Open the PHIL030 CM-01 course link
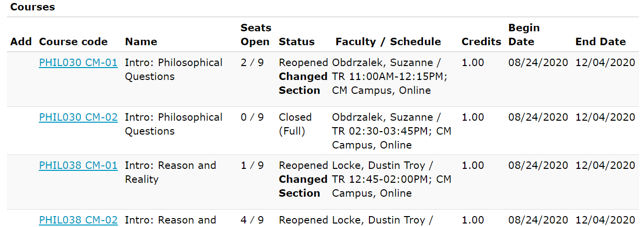This screenshot has height=227, width=644. (x=78, y=63)
